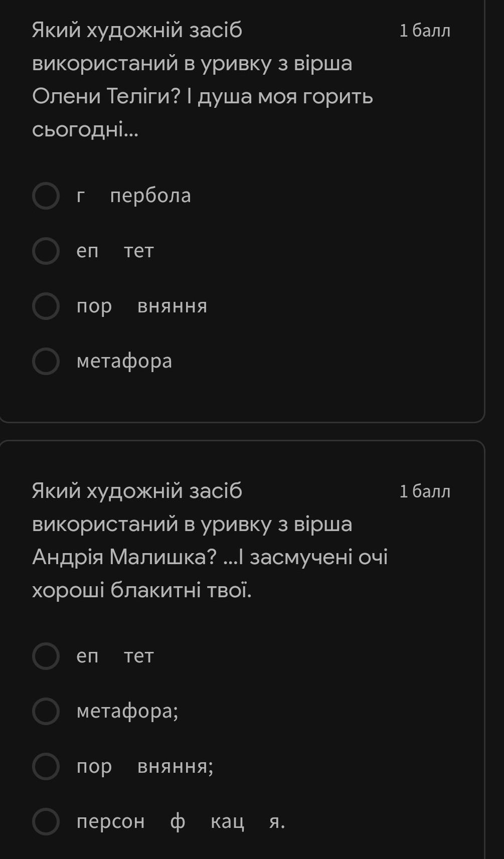Click 'гіпербола' label text in first question
Viewport: 504px width, 859px height.
click(x=134, y=196)
